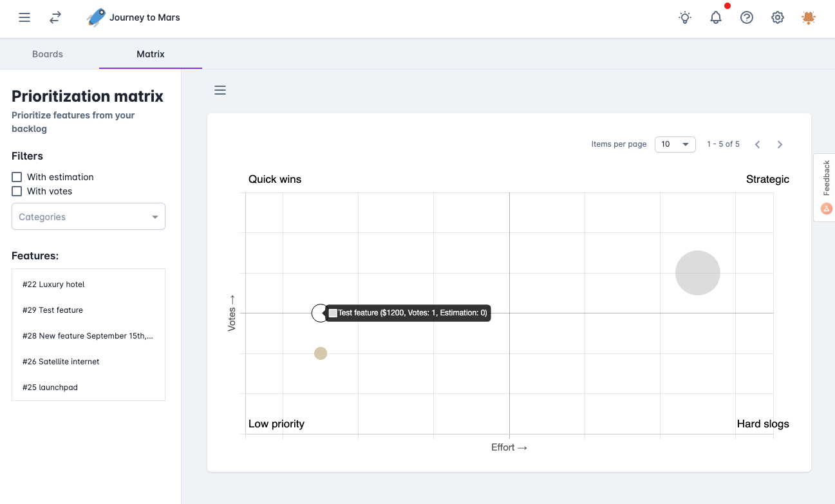Click the user avatar icon
This screenshot has width=835, height=504.
click(x=809, y=17)
